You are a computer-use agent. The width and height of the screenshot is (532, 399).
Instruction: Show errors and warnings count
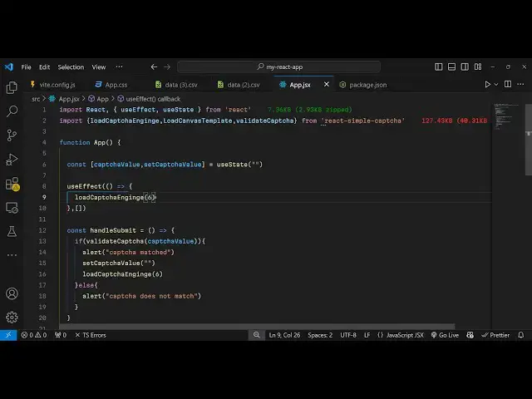tap(34, 335)
